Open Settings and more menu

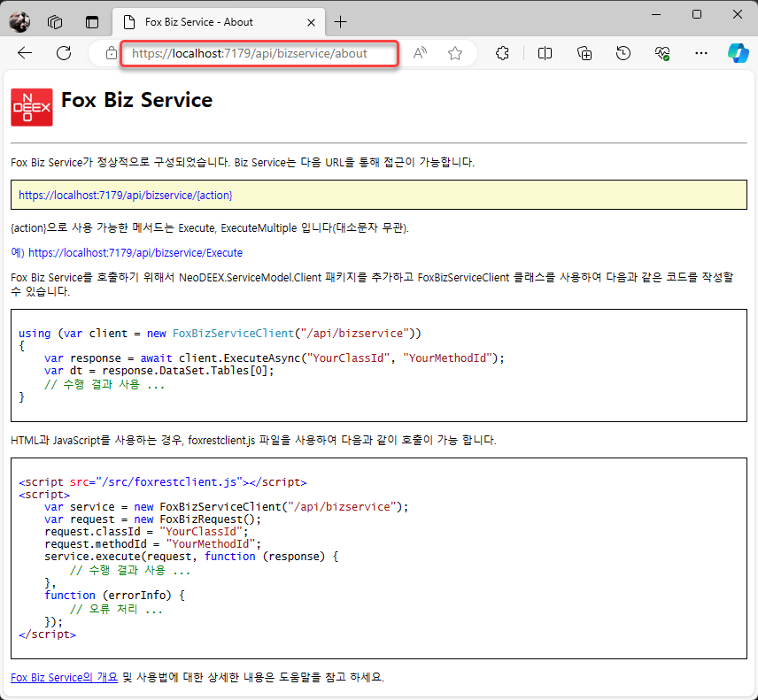pyautogui.click(x=701, y=53)
